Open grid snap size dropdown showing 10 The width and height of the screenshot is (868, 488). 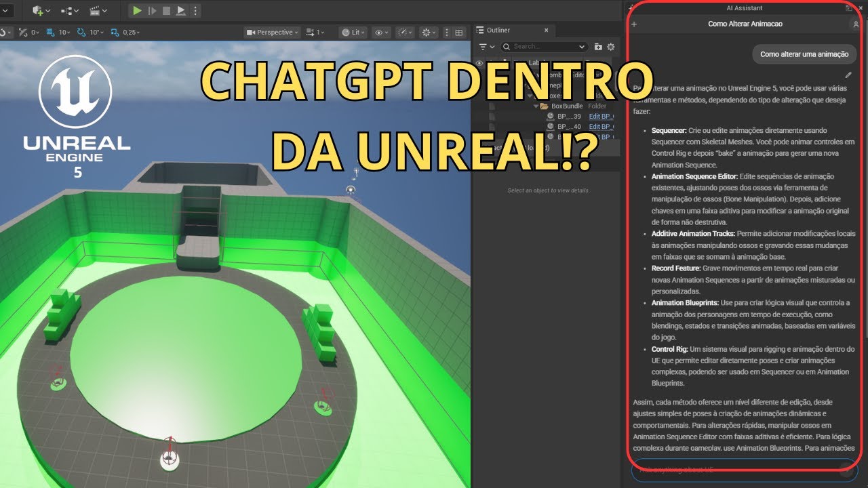click(64, 32)
